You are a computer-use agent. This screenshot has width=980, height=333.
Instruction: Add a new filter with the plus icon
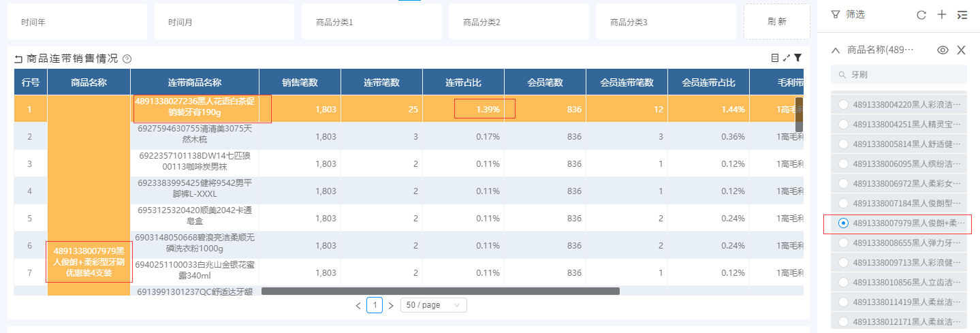click(942, 14)
